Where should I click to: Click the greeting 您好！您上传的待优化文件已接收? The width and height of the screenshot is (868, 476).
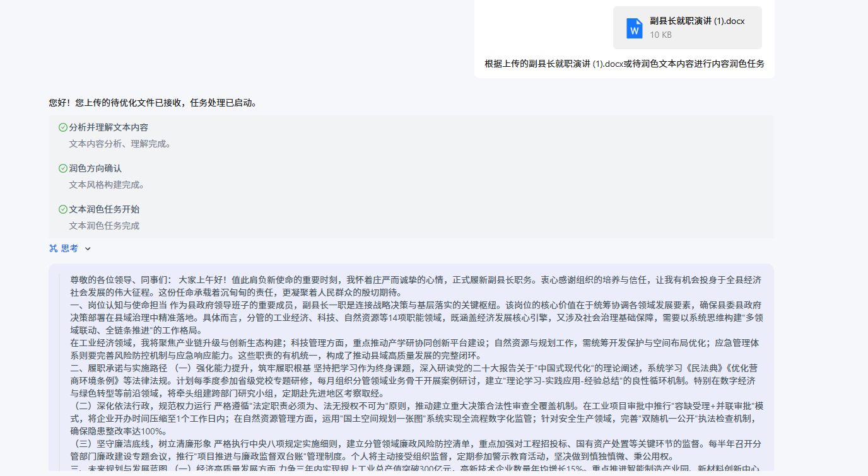[153, 103]
